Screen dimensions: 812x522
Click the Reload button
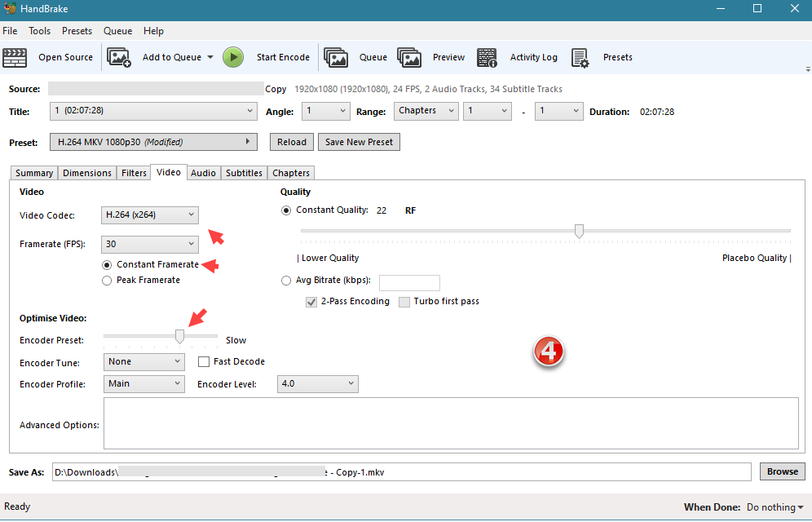[292, 142]
